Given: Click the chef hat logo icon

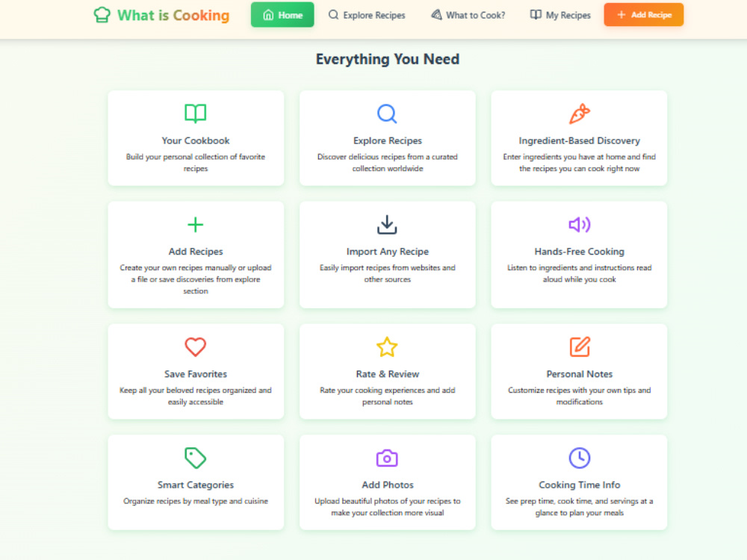Looking at the screenshot, I should 102,15.
